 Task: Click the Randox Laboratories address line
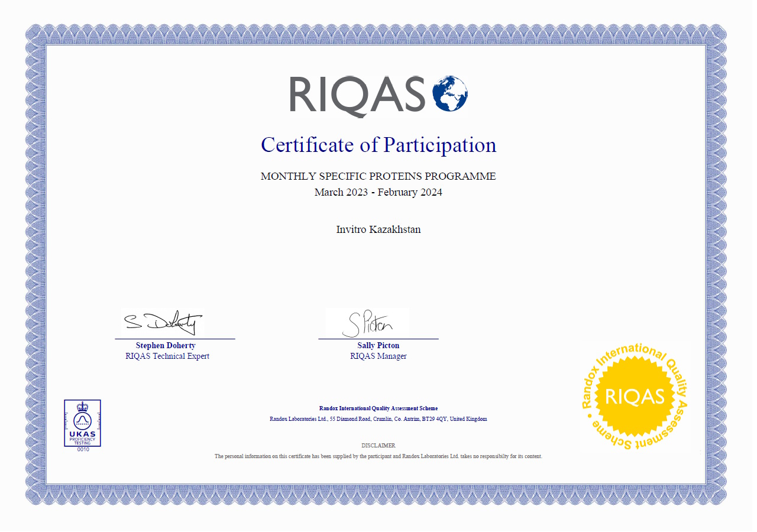(378, 419)
